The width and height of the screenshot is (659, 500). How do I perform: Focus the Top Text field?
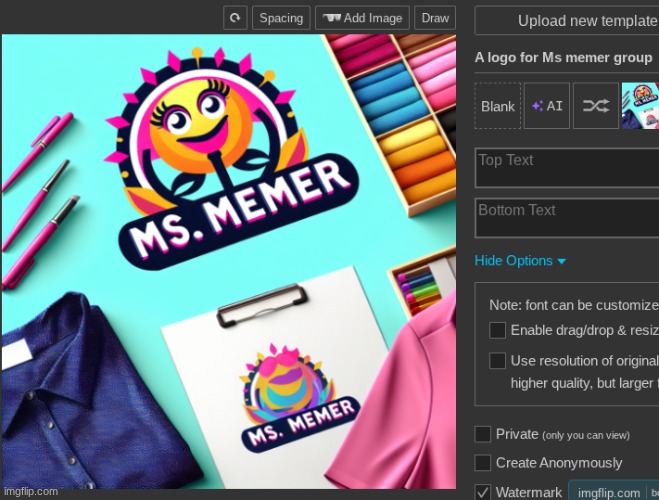pos(566,168)
